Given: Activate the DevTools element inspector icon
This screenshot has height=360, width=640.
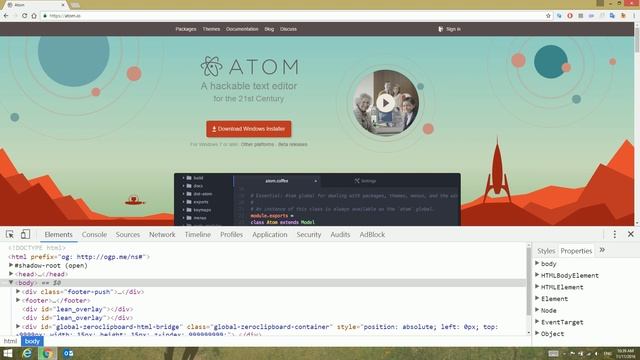Looking at the screenshot, I should [10, 234].
